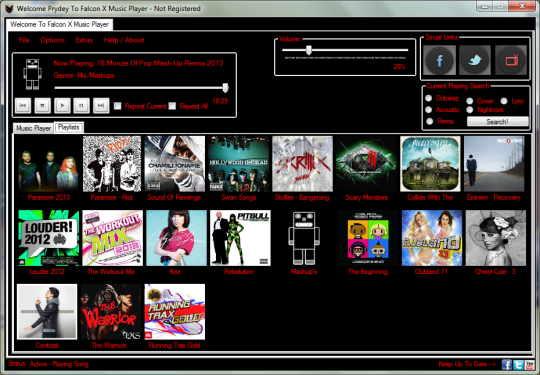Click the Status: Active - Playing Song text
The image size is (540, 375).
pos(48,364)
